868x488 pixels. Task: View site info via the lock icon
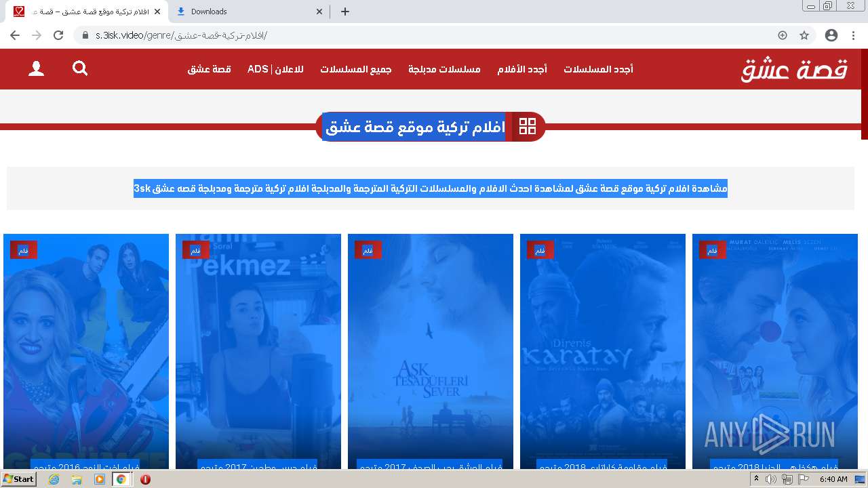click(x=85, y=35)
